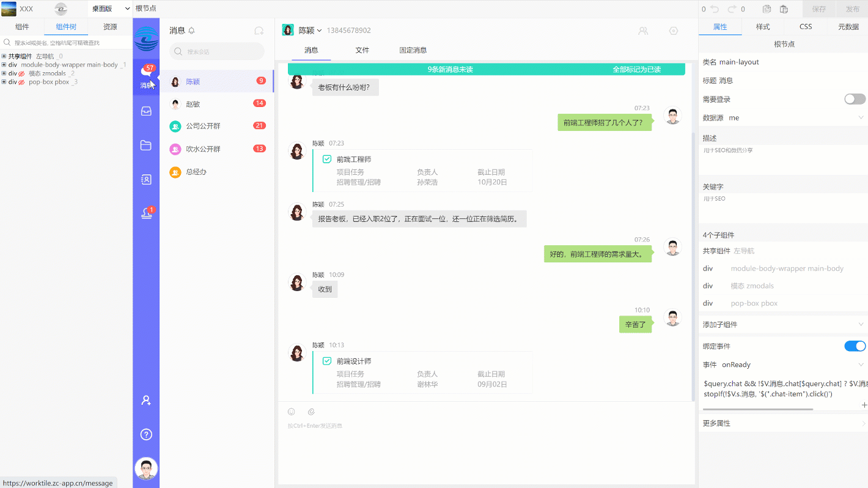Screen dimensions: 868x488
Task: Click the paste clipboard icon in toolbar
Action: (784, 9)
